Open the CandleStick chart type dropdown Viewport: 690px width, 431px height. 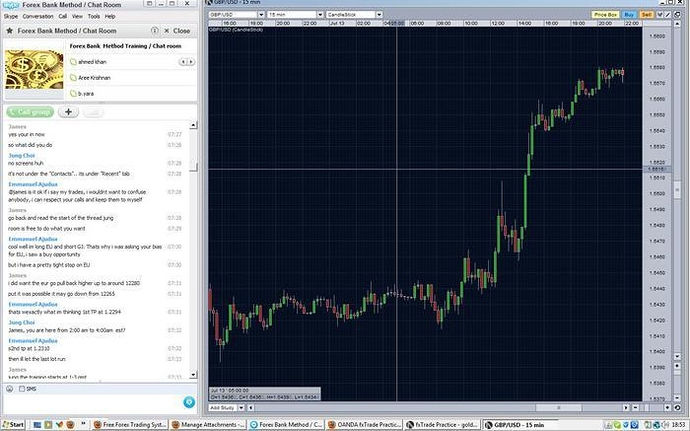(354, 15)
